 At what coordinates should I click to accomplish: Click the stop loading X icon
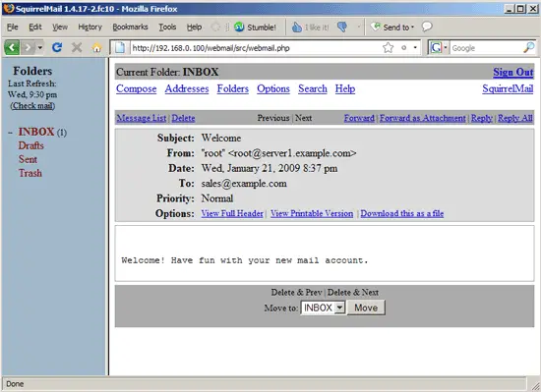click(x=77, y=47)
